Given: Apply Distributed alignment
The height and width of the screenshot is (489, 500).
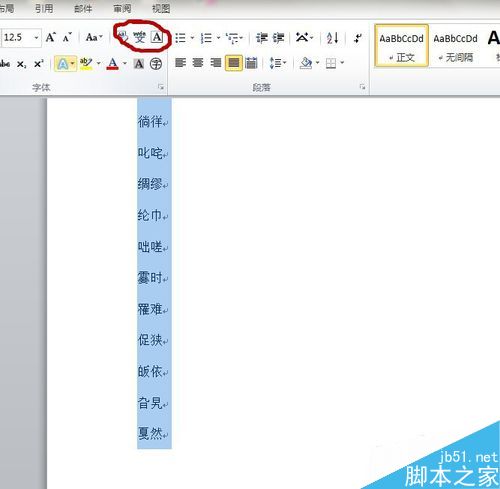Looking at the screenshot, I should click(251, 63).
